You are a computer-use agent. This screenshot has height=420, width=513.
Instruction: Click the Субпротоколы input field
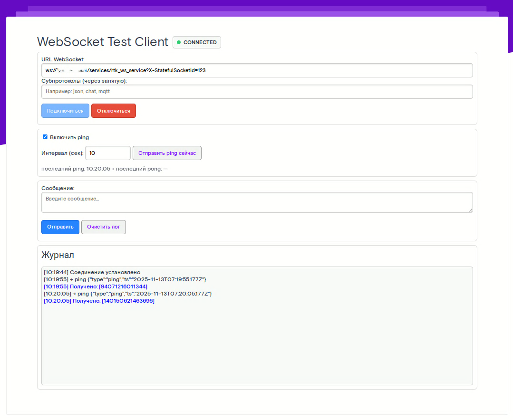tap(257, 91)
